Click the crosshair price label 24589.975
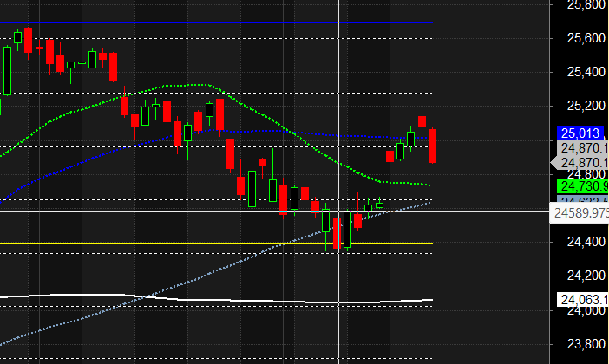This screenshot has width=609, height=364. coord(580,212)
